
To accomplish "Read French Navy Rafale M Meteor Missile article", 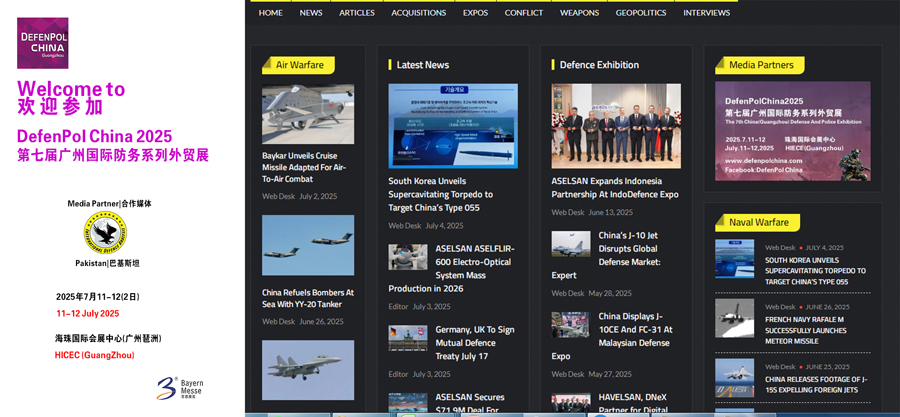I will pos(805,330).
